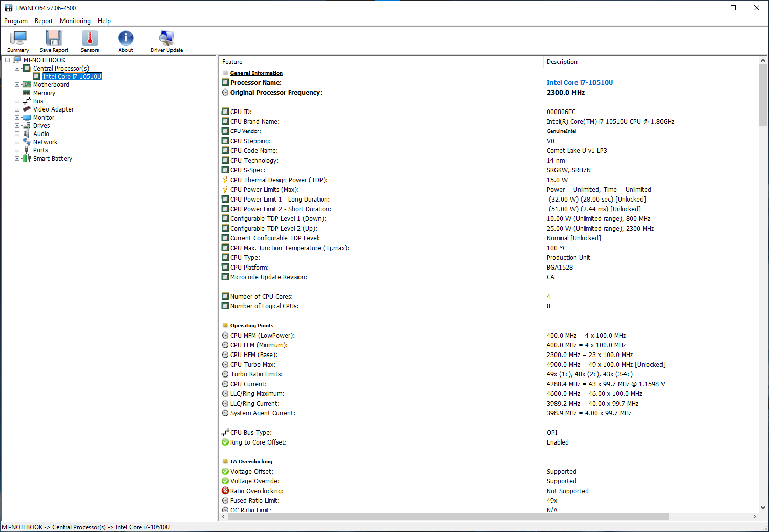Launch the Driver Update tool
The width and height of the screenshot is (769, 532).
point(166,41)
